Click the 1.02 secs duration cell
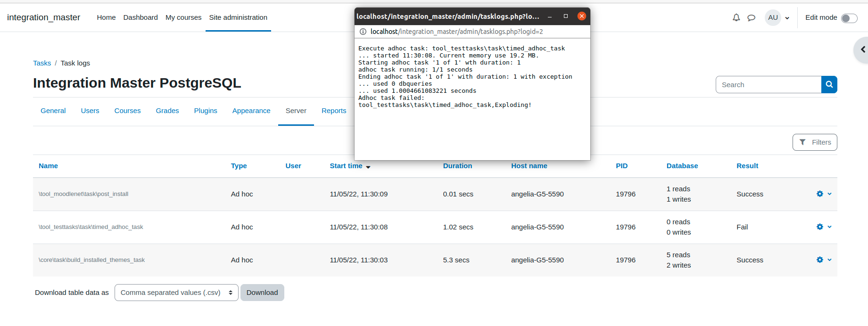Screen dimensions: 868x326 pos(458,227)
